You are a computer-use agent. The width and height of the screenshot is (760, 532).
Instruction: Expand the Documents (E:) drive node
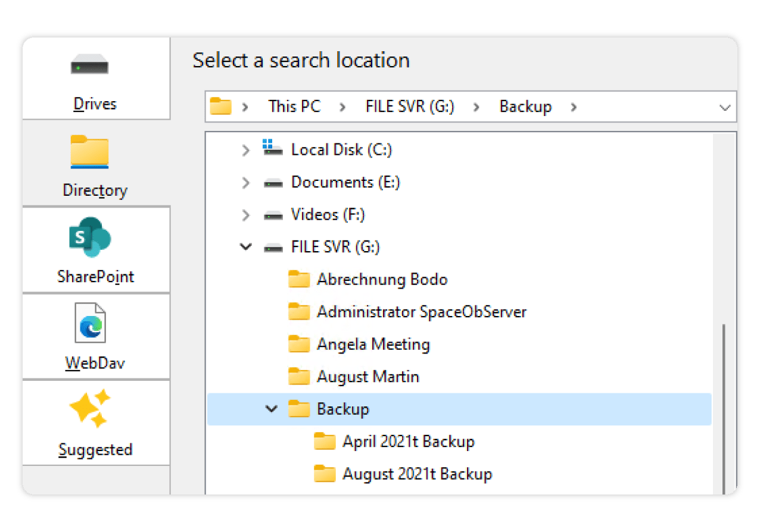[x=245, y=183]
